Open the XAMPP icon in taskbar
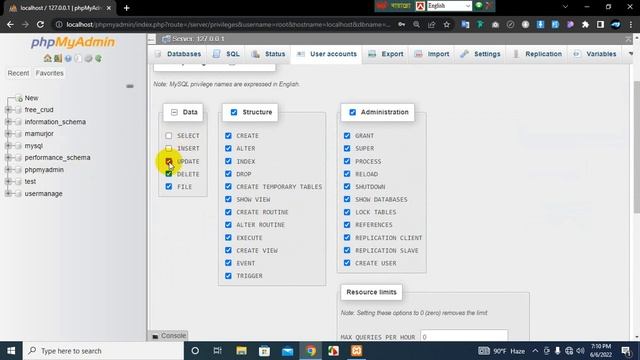 tap(356, 351)
